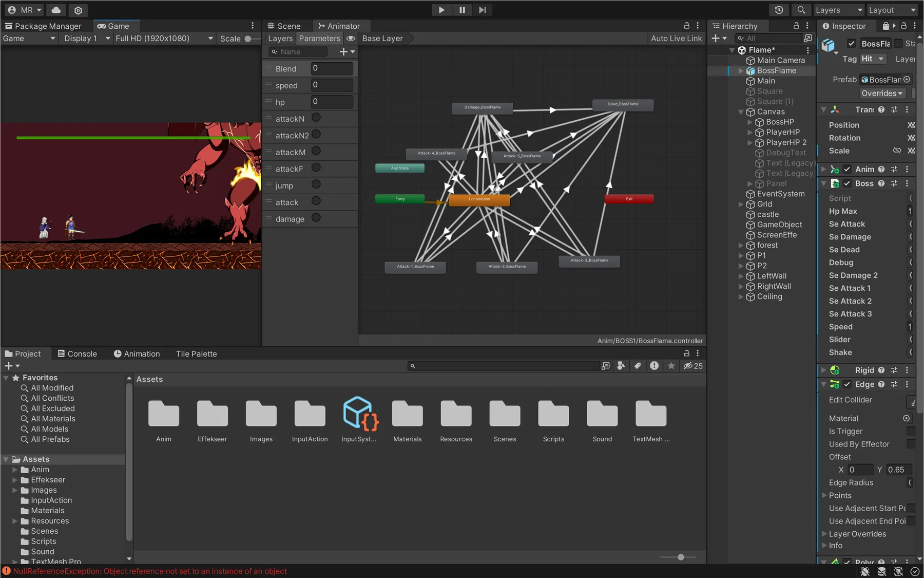Open the Display 1 dropdown

point(86,39)
